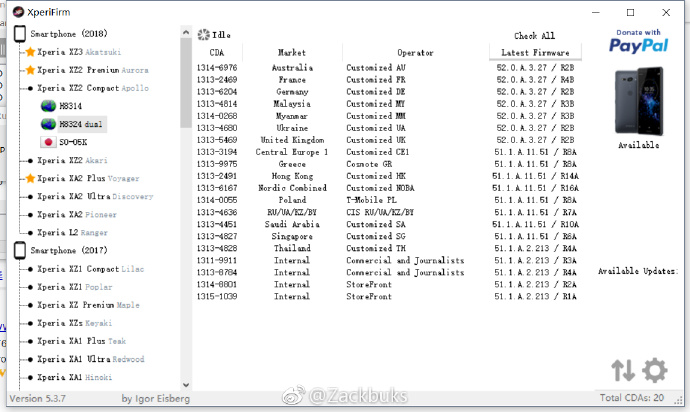Click the device list scrollbar up arrow

point(186,32)
